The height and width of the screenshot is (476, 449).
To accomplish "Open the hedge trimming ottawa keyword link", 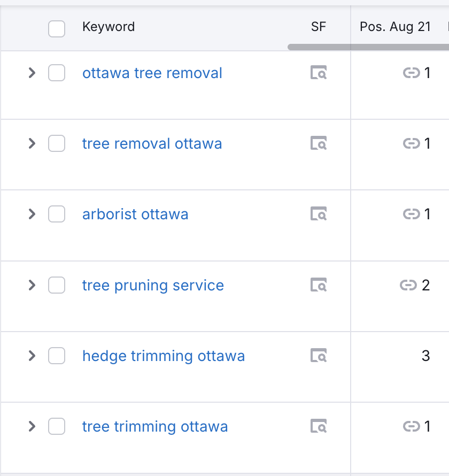I will (x=164, y=356).
